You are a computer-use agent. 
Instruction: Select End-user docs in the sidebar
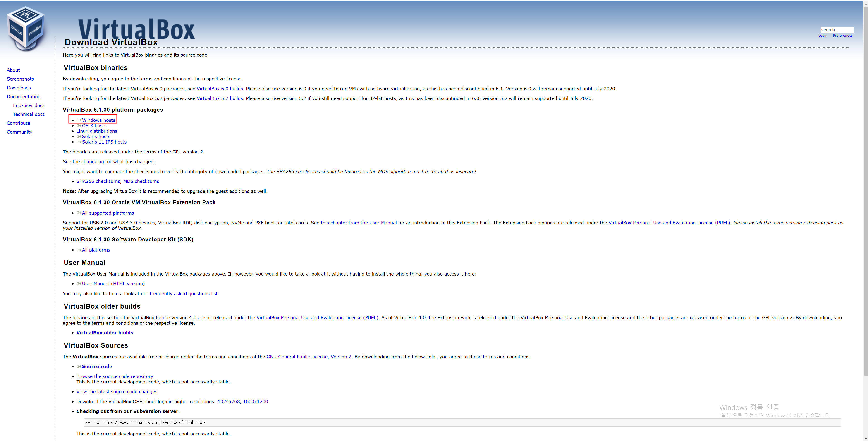[x=29, y=105]
